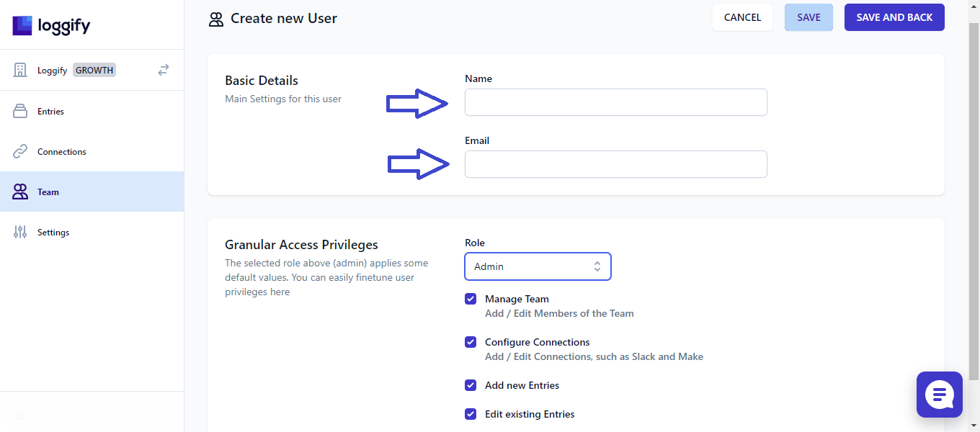Uncheck the Manage Team checkbox
The width and height of the screenshot is (980, 432).
click(471, 299)
